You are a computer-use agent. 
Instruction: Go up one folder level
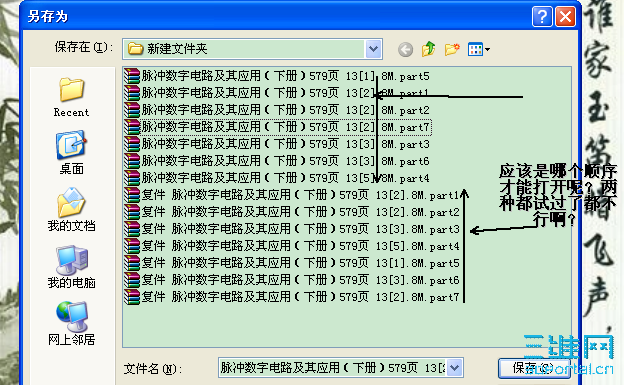point(429,49)
